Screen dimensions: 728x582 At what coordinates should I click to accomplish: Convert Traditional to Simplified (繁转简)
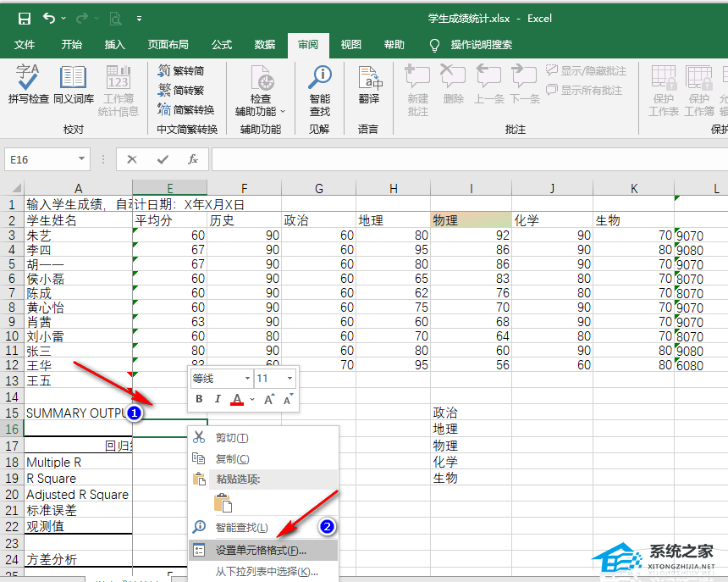coord(181,71)
